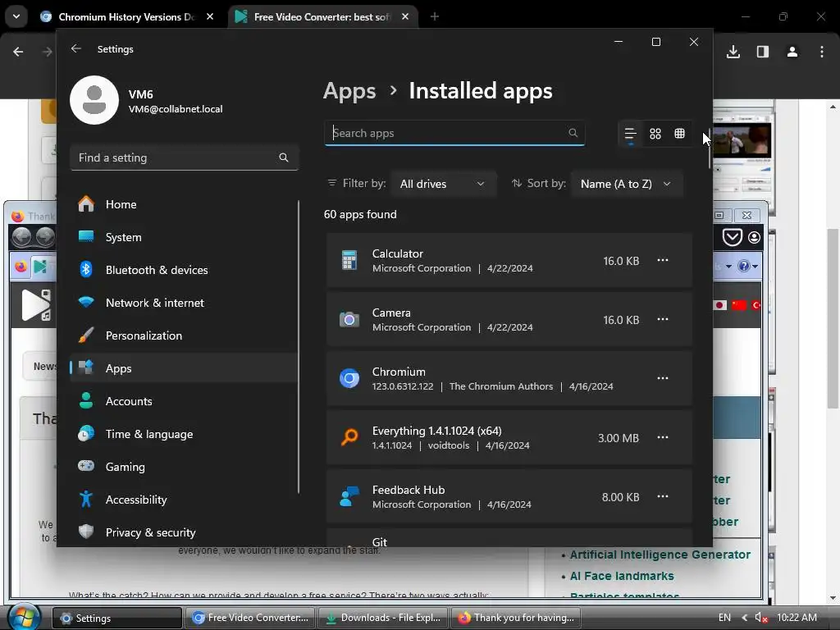Open the Chromium downloads icon
This screenshot has width=840, height=630.
pos(733,52)
